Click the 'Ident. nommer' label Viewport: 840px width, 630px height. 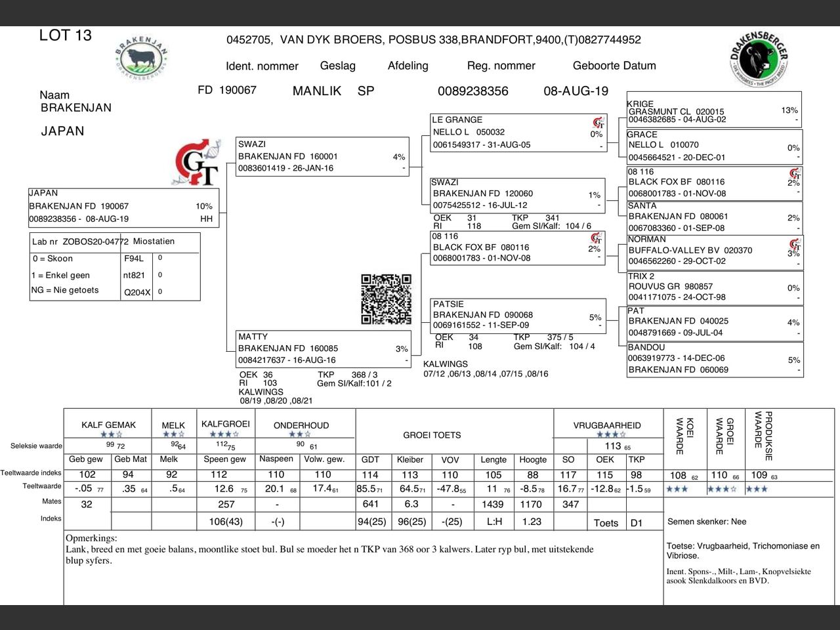[262, 66]
